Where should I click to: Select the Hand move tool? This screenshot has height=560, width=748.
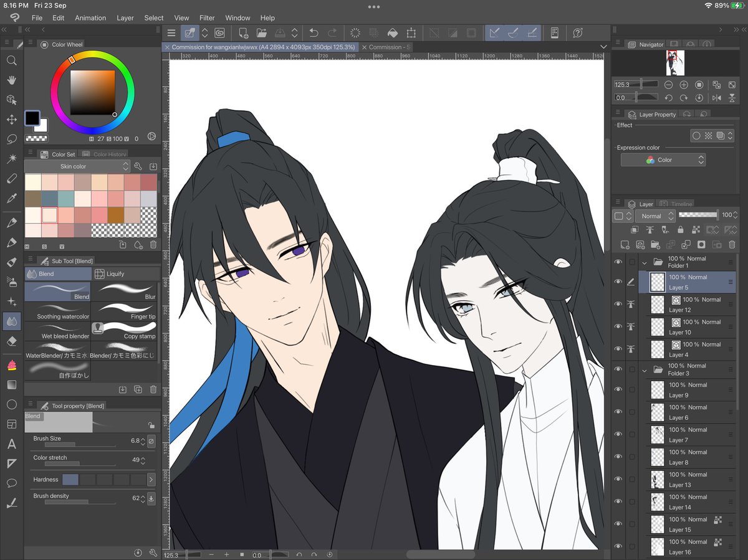click(x=11, y=80)
